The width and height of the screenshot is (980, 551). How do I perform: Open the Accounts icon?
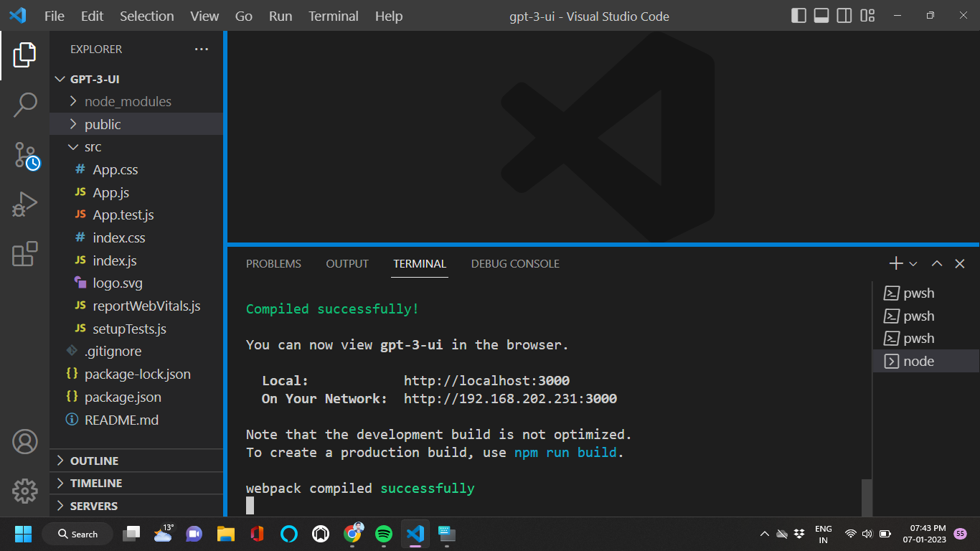pyautogui.click(x=25, y=443)
